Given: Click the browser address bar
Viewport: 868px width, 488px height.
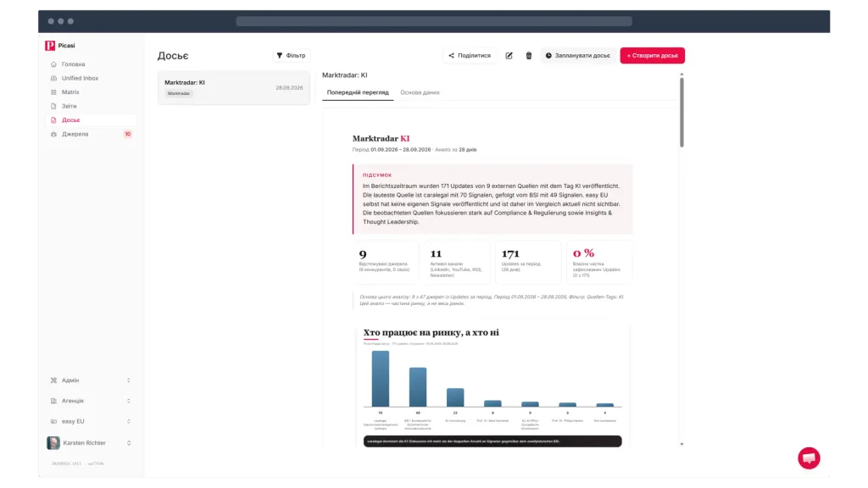Looking at the screenshot, I should (x=434, y=21).
